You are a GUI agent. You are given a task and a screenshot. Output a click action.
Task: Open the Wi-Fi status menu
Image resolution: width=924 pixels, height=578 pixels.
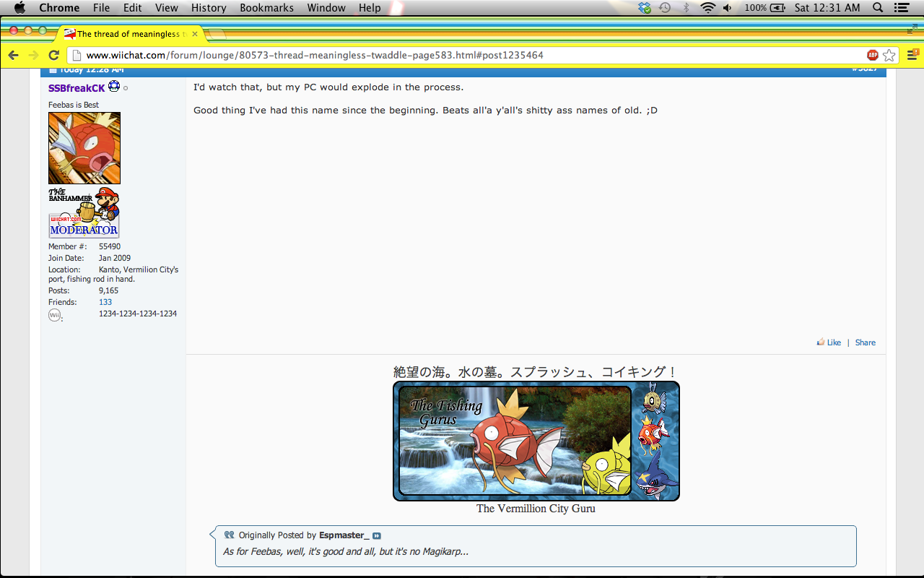click(708, 8)
